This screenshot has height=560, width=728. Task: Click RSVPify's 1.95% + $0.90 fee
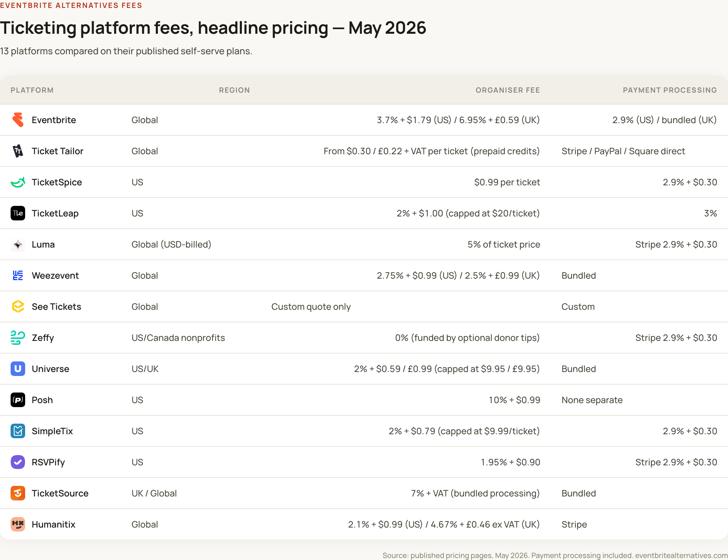511,462
